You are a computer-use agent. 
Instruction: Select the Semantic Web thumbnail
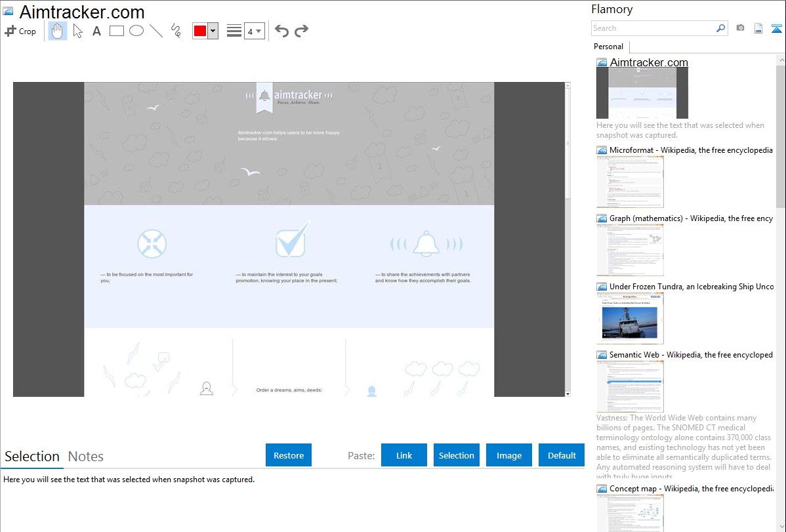tap(630, 386)
